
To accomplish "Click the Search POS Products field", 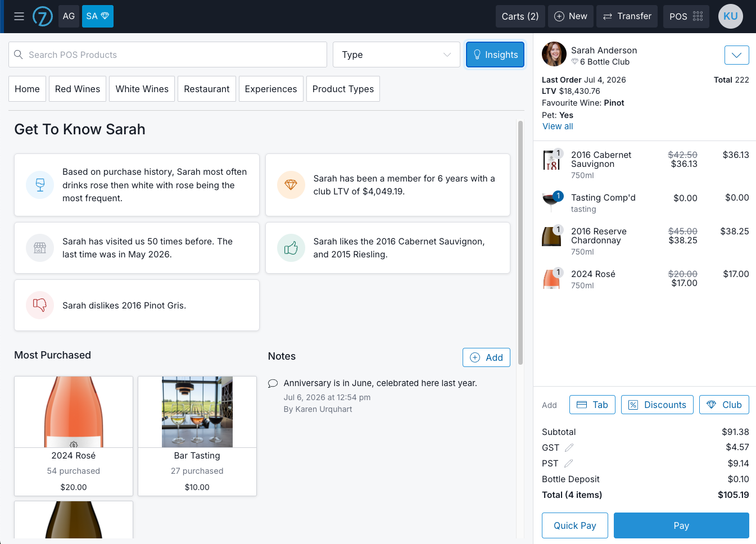I will point(168,55).
